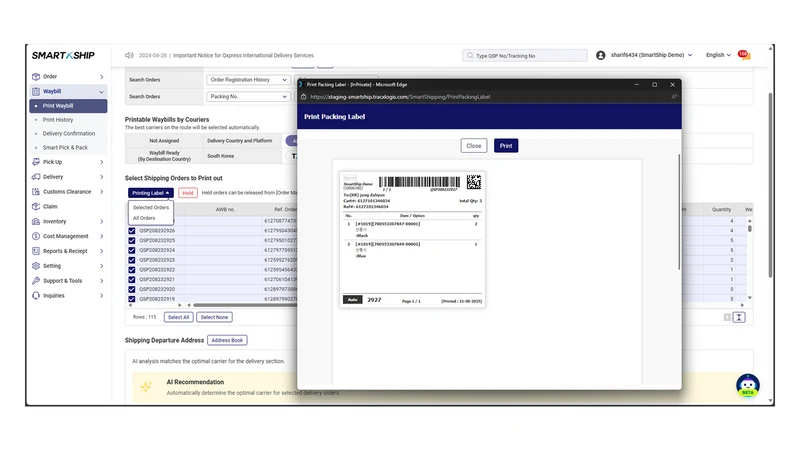
Task: Click the Print button in popup
Action: 506,146
